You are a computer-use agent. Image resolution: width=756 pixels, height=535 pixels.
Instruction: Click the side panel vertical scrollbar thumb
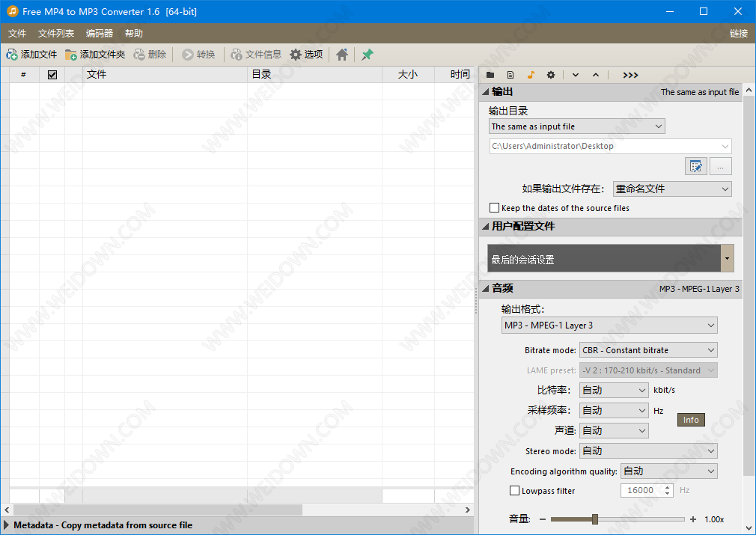(x=749, y=284)
